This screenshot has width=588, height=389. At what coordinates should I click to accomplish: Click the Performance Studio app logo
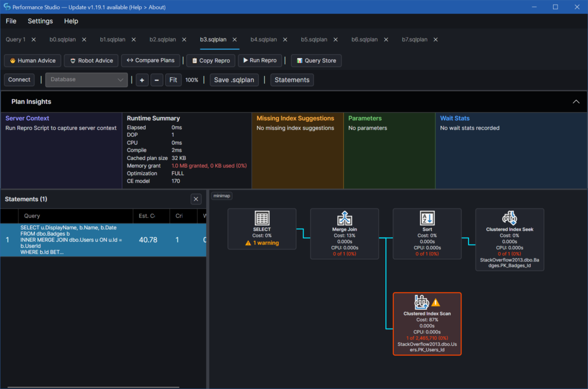click(x=7, y=7)
